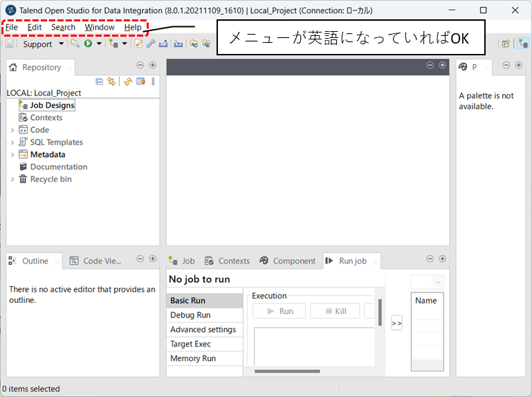Screen dimensions: 532x397
Task: Maximize the Repository panel
Action: pyautogui.click(x=153, y=65)
